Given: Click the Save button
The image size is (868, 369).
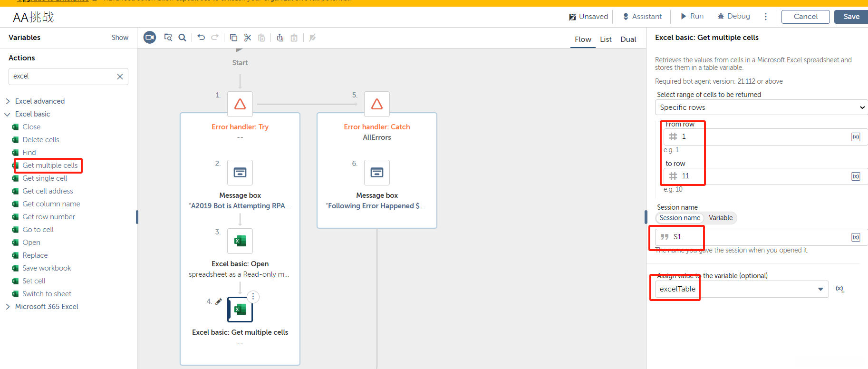Looking at the screenshot, I should pos(851,17).
